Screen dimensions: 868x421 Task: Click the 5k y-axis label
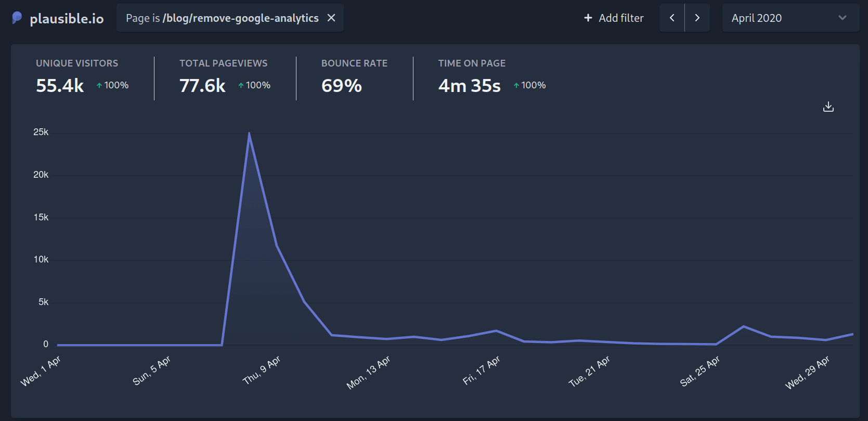43,302
